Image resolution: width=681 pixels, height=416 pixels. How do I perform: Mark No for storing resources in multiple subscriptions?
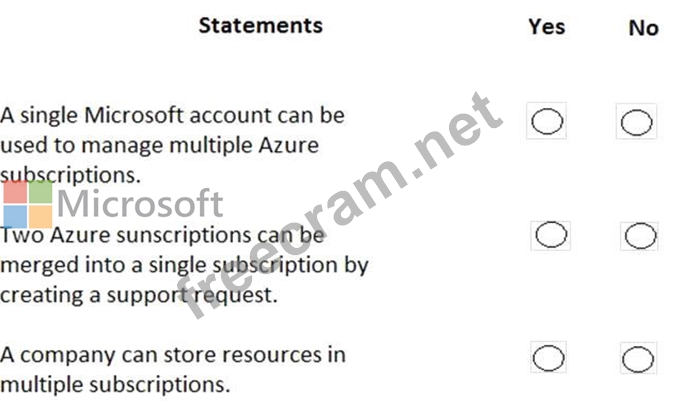tap(636, 359)
